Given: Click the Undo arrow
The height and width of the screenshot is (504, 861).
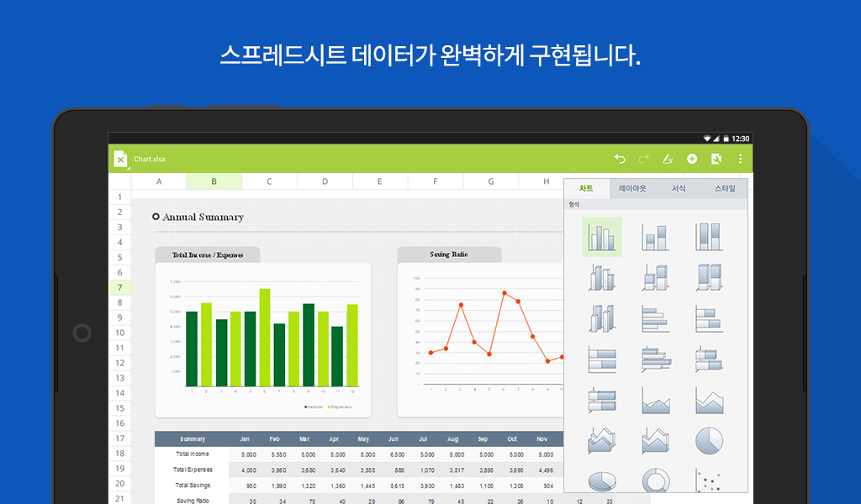Looking at the screenshot, I should pos(620,159).
